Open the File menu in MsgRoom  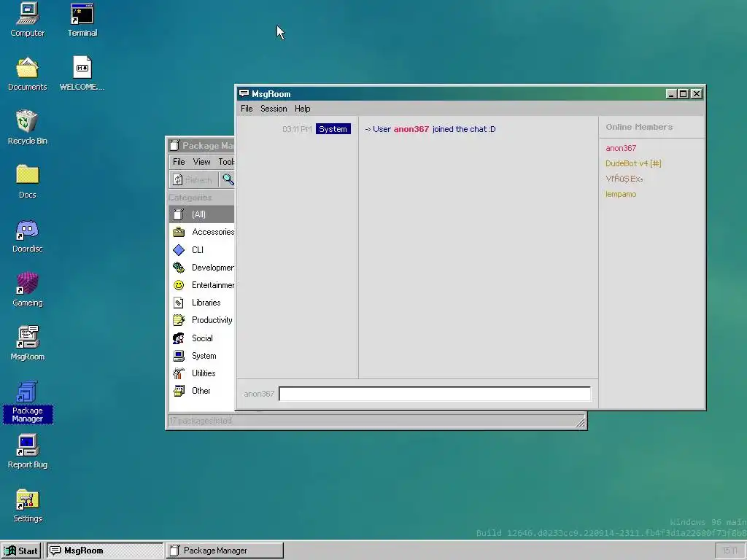pos(247,109)
